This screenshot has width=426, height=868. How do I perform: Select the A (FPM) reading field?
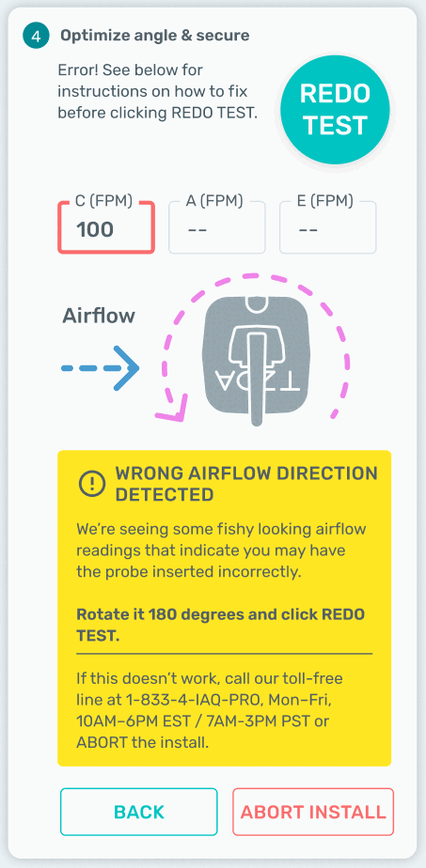pyautogui.click(x=216, y=227)
